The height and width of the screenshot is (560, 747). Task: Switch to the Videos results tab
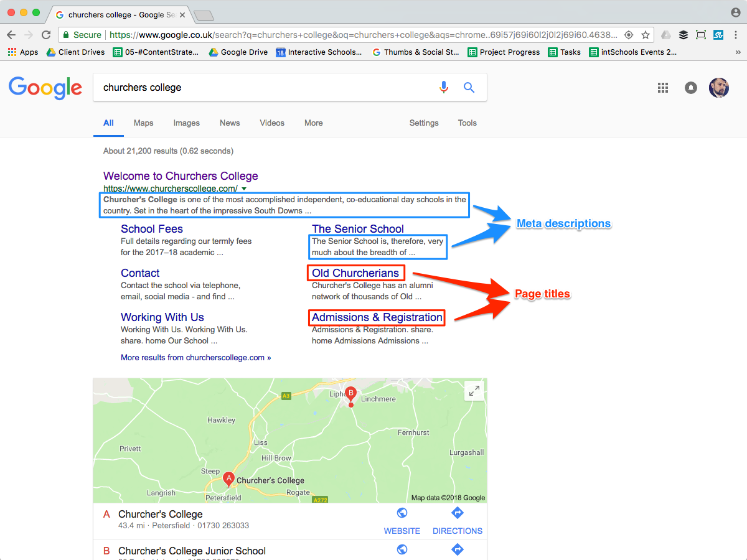point(272,123)
